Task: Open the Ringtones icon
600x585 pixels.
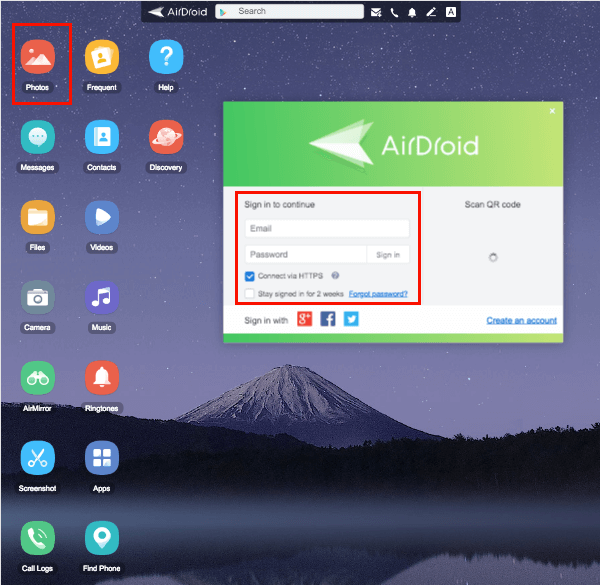Action: click(x=102, y=378)
